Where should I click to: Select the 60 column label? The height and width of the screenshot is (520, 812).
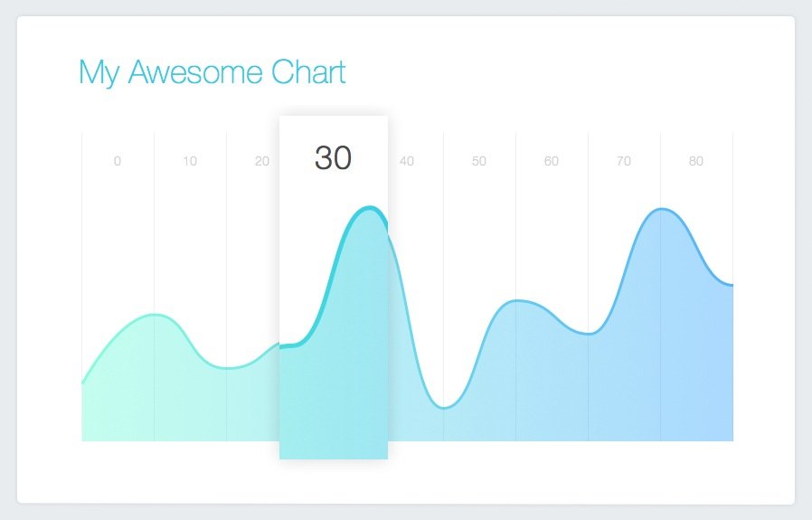click(x=551, y=161)
